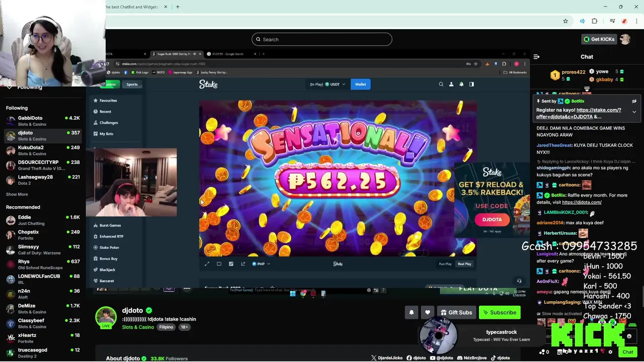The width and height of the screenshot is (644, 362).
Task: Open GabbiDoto channel in Following list
Action: tap(43, 121)
